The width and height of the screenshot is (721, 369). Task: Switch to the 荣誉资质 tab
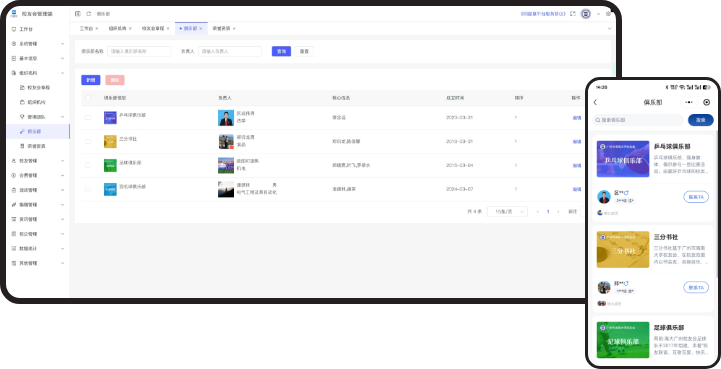point(221,29)
